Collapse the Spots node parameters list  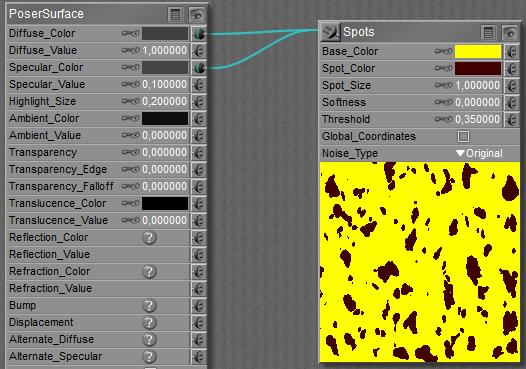(x=488, y=33)
